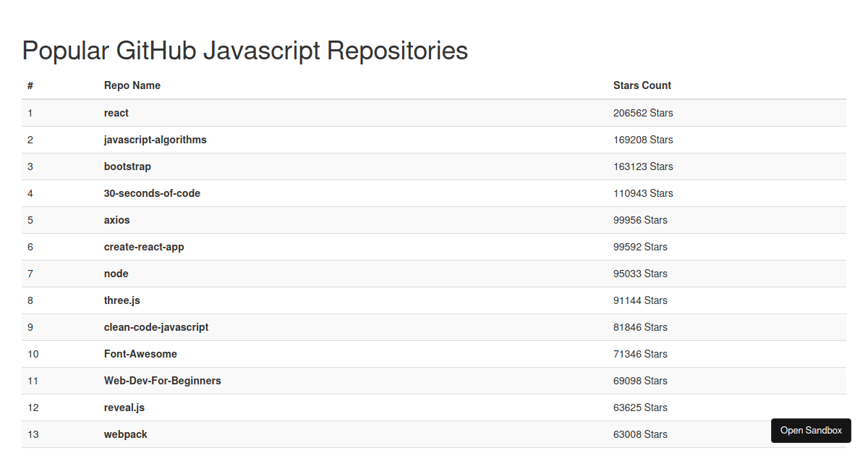Image resolution: width=868 pixels, height=456 pixels.
Task: Sort by the Repo Name column header
Action: click(132, 85)
